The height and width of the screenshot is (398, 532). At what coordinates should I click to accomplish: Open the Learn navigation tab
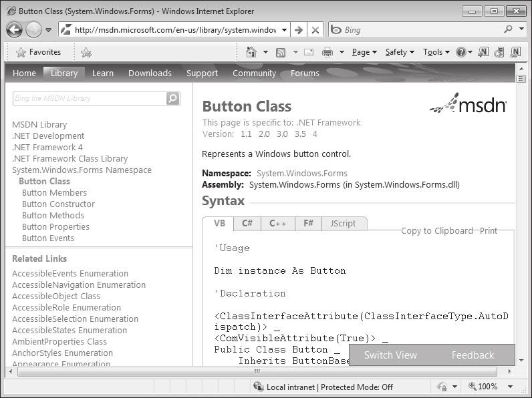click(102, 73)
